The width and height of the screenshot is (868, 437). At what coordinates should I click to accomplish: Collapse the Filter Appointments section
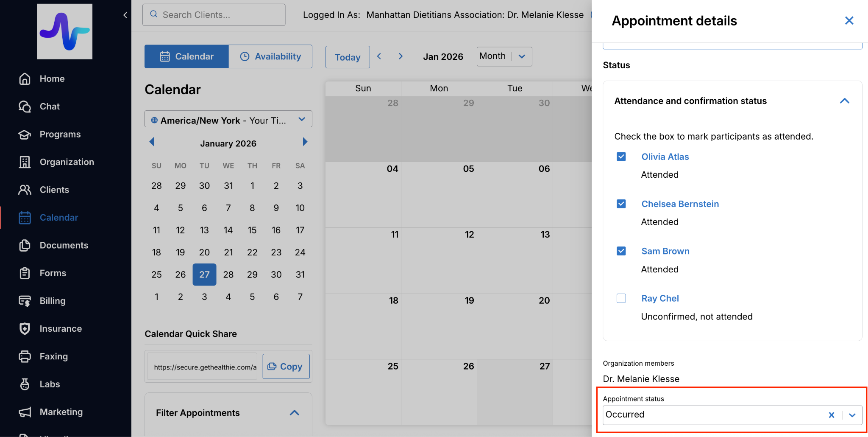(295, 413)
